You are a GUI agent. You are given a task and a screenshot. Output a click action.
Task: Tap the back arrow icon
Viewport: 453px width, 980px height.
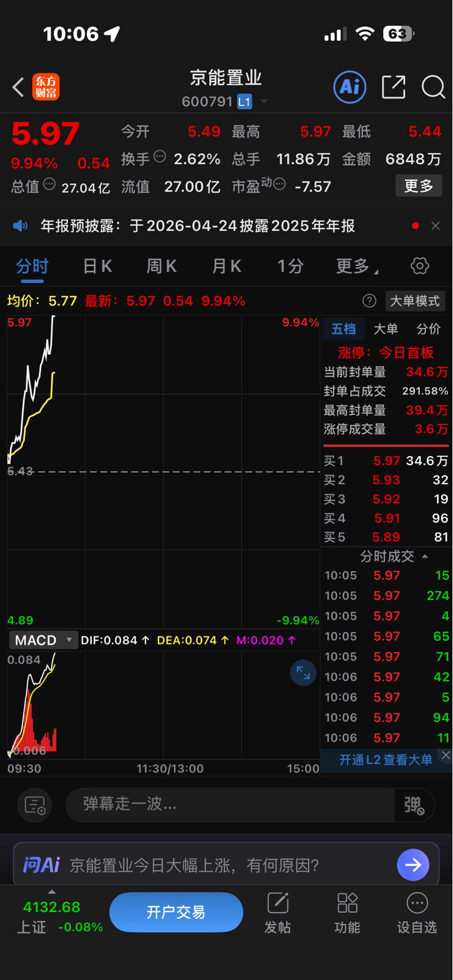click(x=18, y=87)
